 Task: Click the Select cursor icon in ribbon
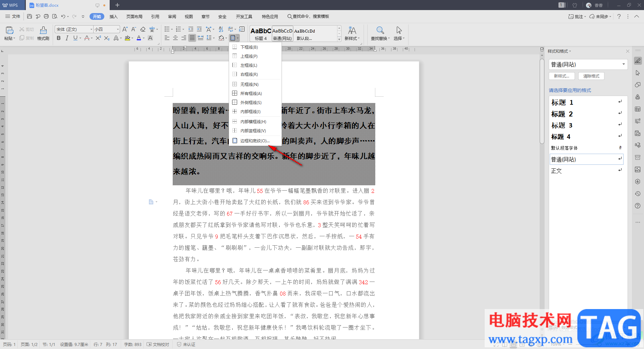click(x=399, y=30)
